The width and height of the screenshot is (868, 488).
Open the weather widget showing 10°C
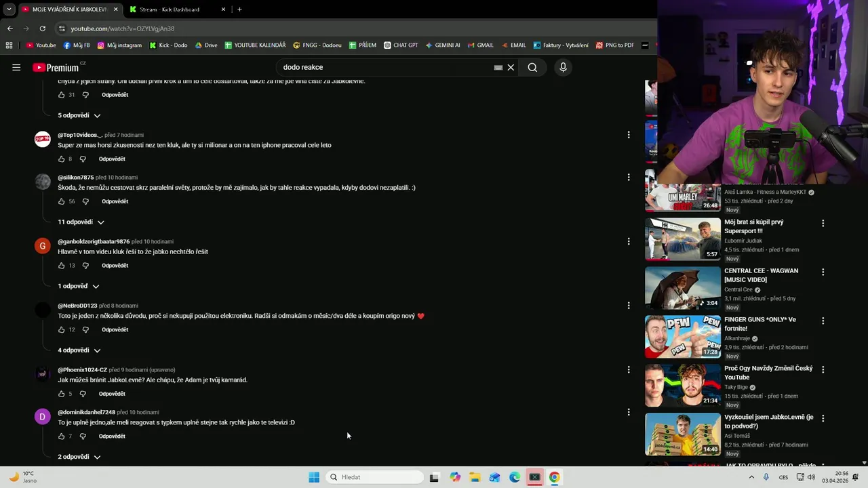(22, 477)
